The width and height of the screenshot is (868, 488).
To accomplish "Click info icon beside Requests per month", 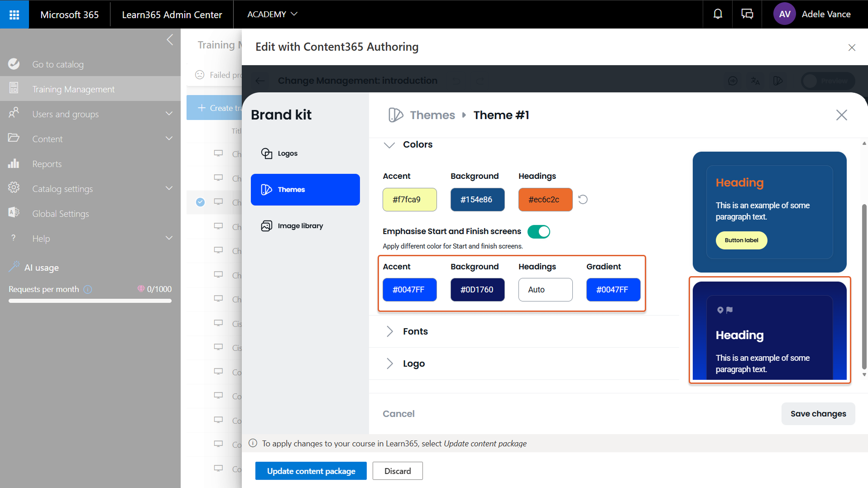I will pyautogui.click(x=88, y=289).
